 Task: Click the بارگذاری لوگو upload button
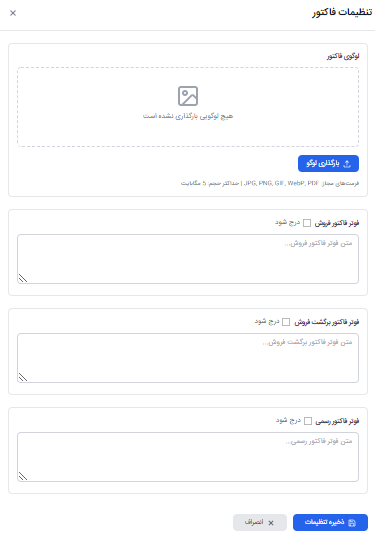click(x=328, y=163)
